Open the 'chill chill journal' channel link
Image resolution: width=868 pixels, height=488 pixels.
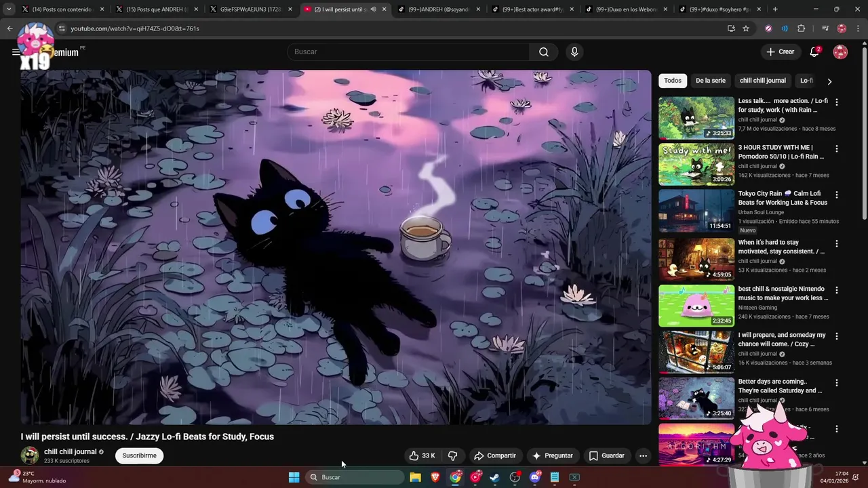tap(70, 451)
